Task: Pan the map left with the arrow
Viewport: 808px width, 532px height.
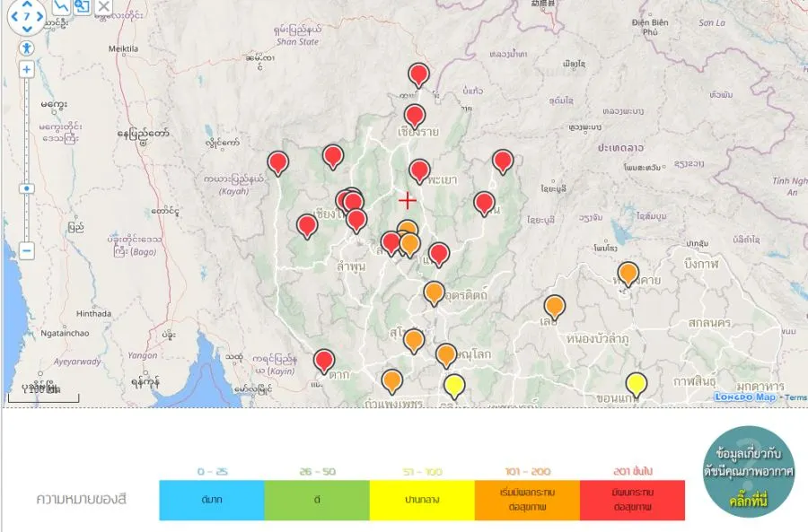Action: pyautogui.click(x=15, y=16)
